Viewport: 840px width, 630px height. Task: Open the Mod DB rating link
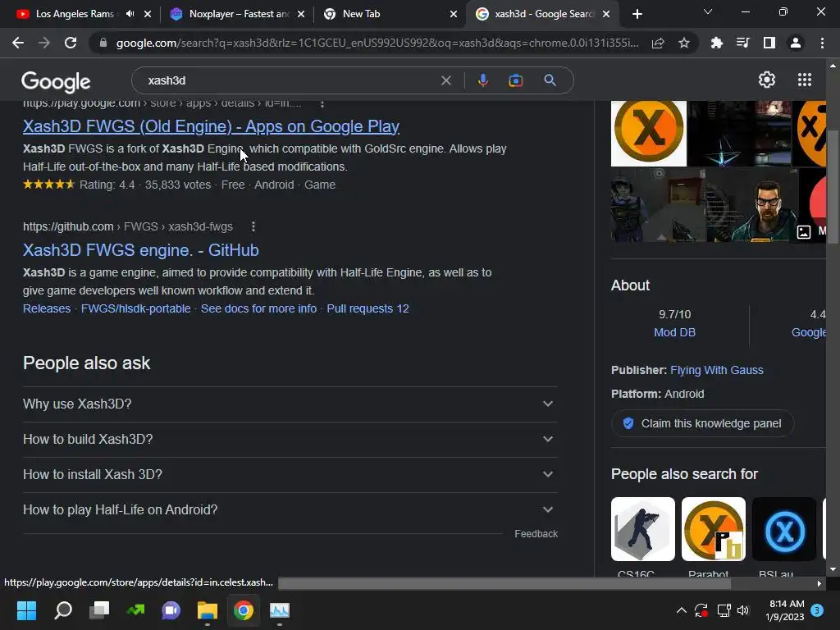[x=674, y=332]
